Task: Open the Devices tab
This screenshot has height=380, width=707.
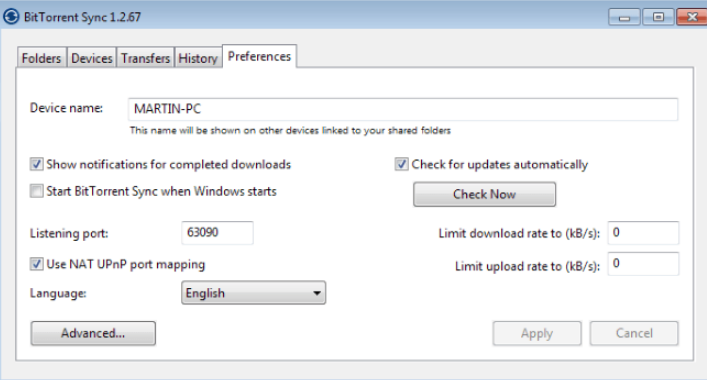Action: (x=92, y=58)
